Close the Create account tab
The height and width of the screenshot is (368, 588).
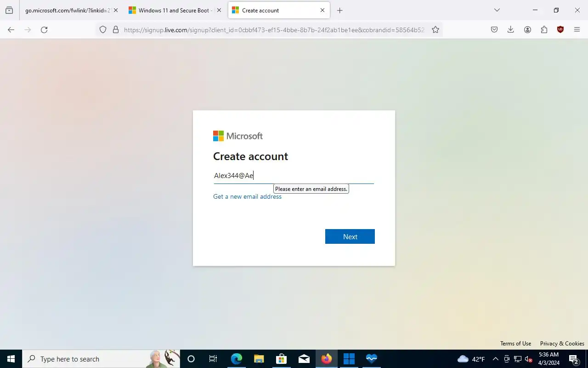[x=322, y=10]
